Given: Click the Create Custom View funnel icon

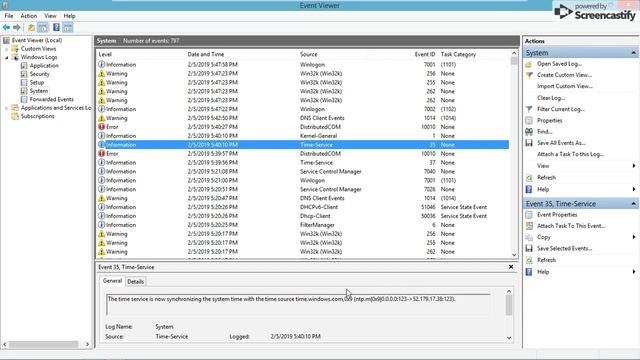Looking at the screenshot, I should pos(529,75).
